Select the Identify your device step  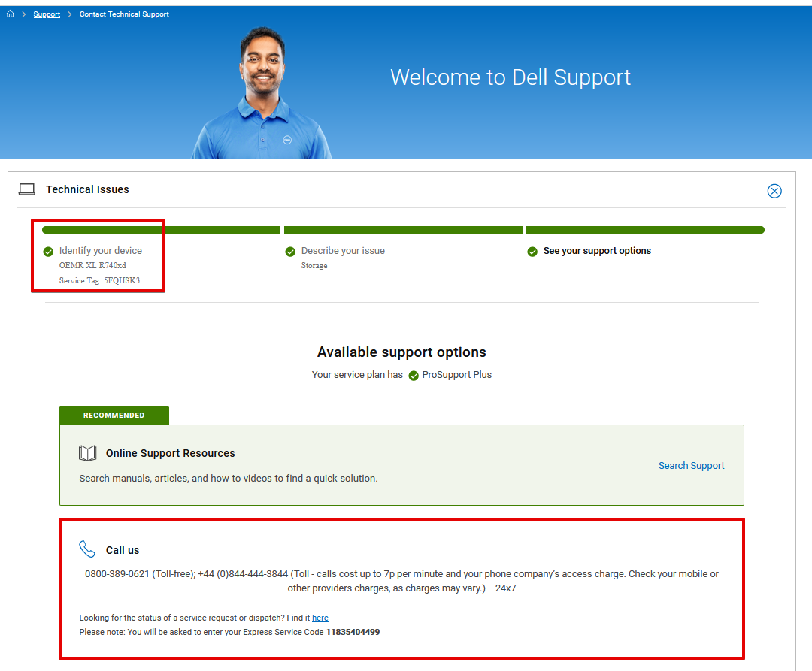tap(101, 251)
